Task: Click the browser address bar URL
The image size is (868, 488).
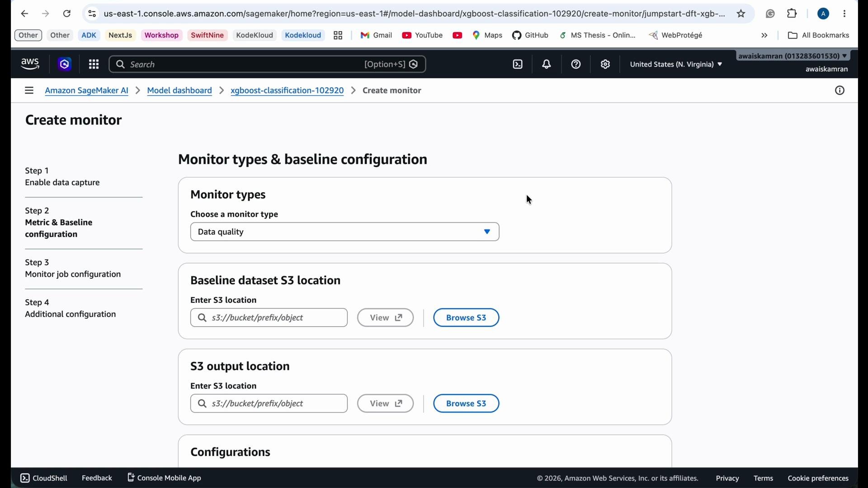Action: (414, 14)
